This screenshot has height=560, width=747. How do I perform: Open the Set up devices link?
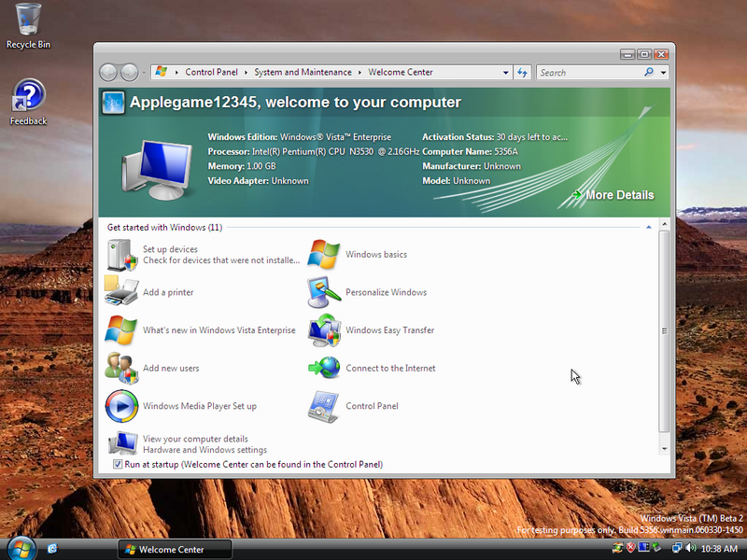pyautogui.click(x=170, y=249)
